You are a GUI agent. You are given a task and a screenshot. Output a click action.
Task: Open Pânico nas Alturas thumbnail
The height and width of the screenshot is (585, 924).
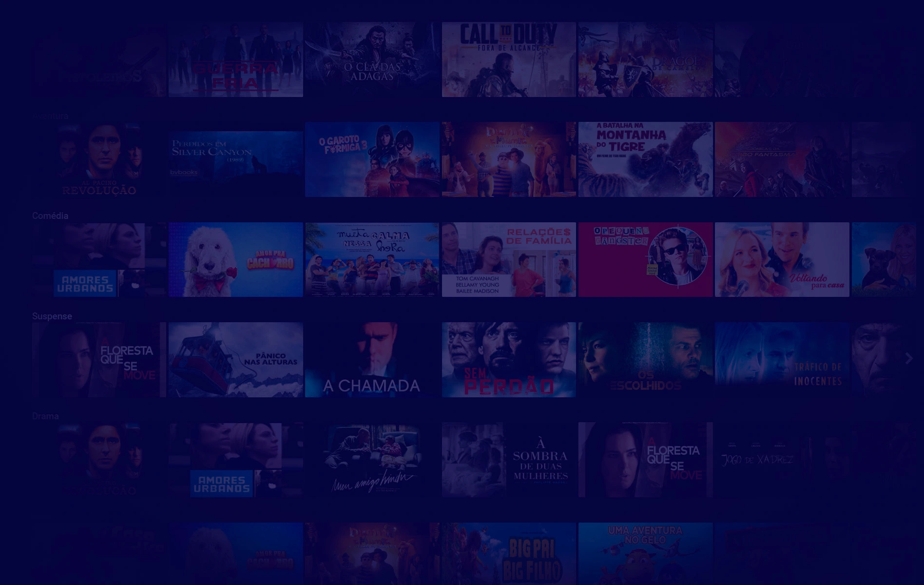(x=236, y=360)
